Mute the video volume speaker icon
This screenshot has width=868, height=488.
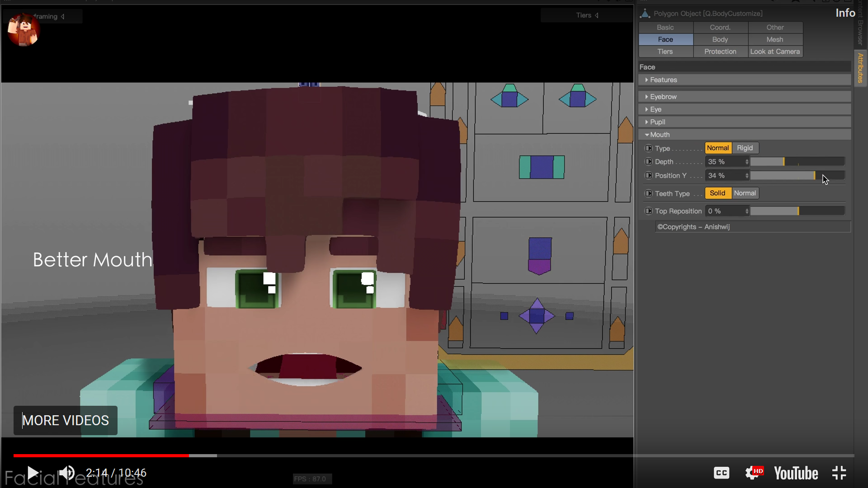(x=67, y=473)
